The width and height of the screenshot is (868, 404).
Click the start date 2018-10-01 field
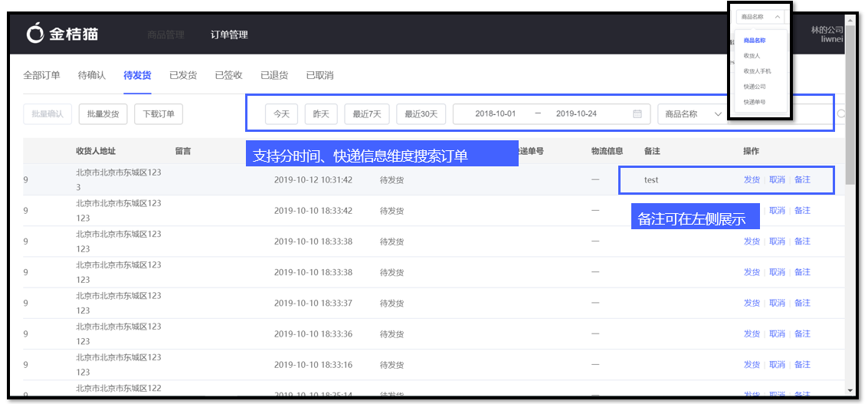(495, 113)
